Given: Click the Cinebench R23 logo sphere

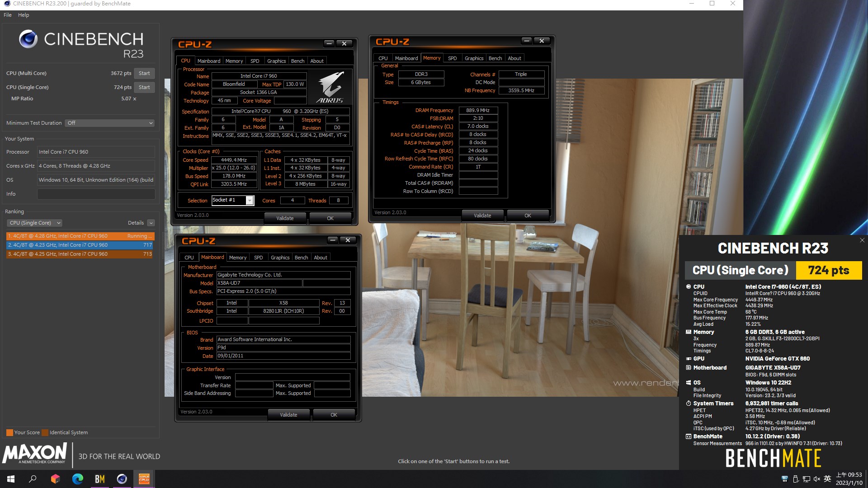Looking at the screenshot, I should (x=28, y=39).
